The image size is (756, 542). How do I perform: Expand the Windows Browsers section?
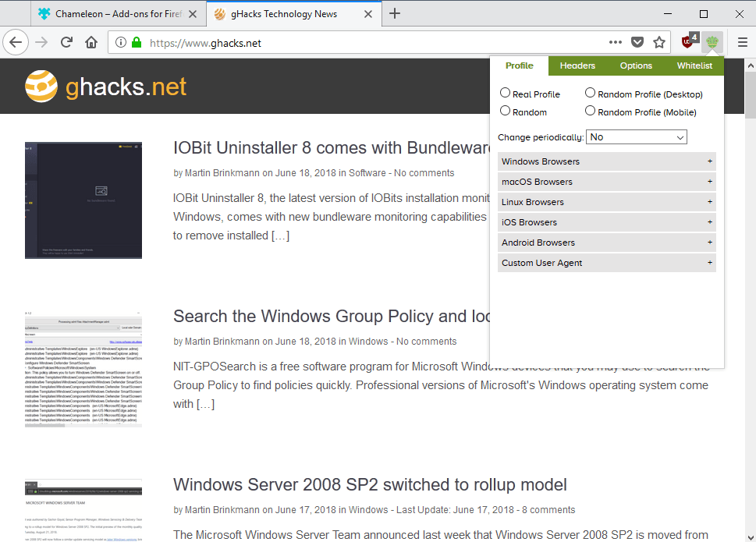tap(606, 161)
